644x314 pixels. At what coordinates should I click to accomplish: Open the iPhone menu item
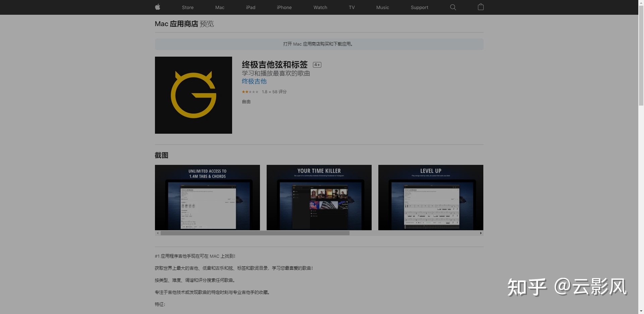[x=284, y=7]
